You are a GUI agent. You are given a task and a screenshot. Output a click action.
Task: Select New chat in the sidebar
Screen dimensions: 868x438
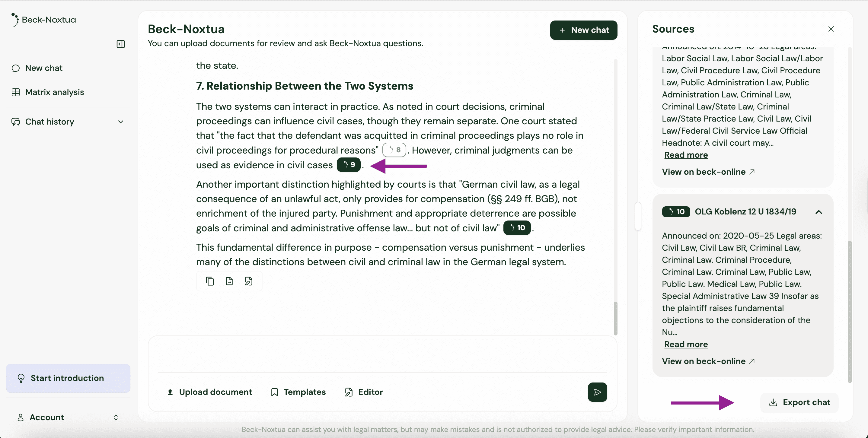(x=44, y=68)
